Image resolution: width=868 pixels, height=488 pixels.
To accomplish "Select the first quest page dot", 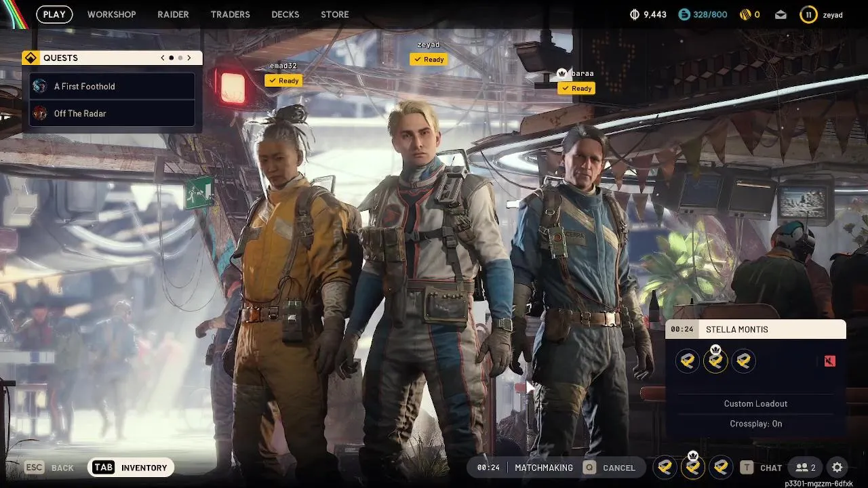I will coord(172,58).
